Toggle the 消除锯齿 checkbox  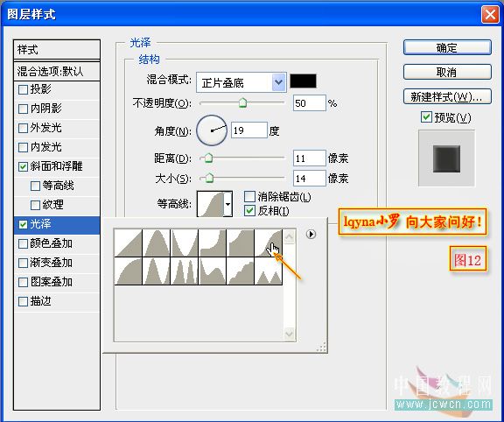(x=249, y=196)
